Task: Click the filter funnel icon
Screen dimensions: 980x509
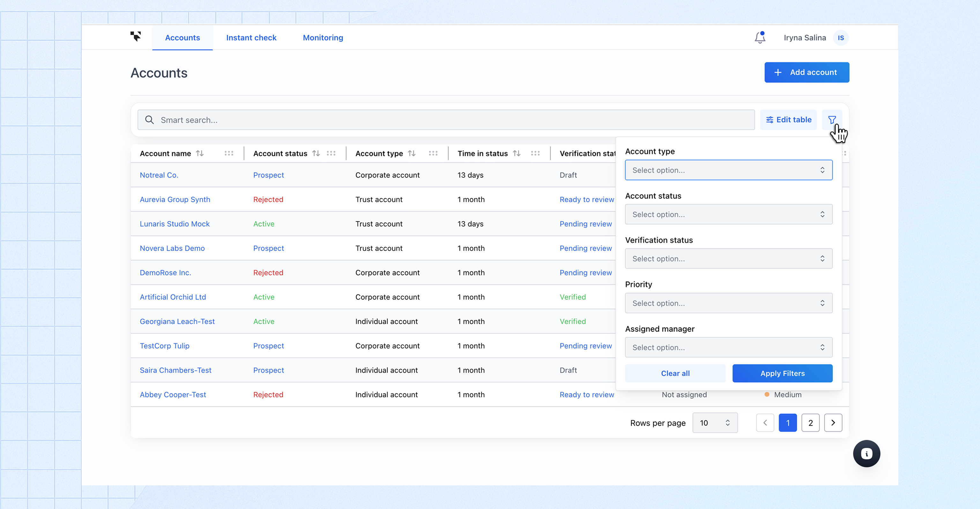Action: [832, 120]
